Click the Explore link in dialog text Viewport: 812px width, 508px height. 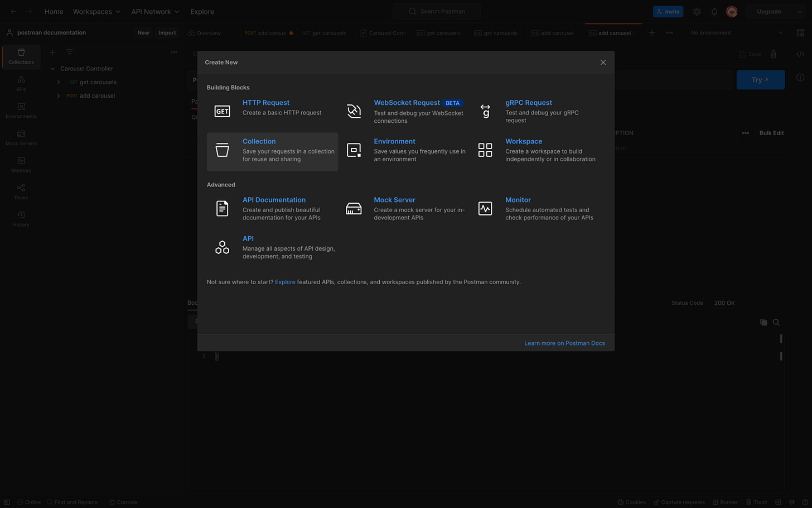(x=285, y=282)
